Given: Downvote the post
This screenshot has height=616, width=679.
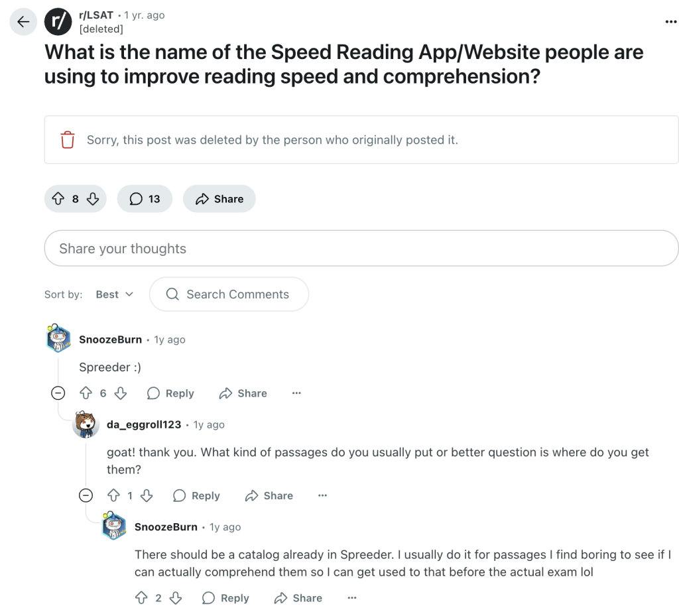Looking at the screenshot, I should pyautogui.click(x=93, y=198).
